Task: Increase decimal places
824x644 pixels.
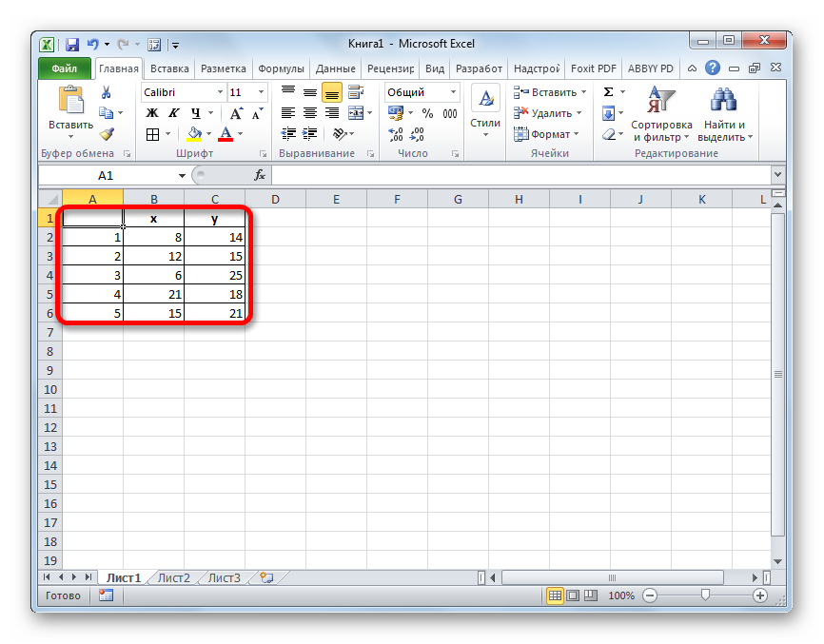Action: [x=395, y=134]
